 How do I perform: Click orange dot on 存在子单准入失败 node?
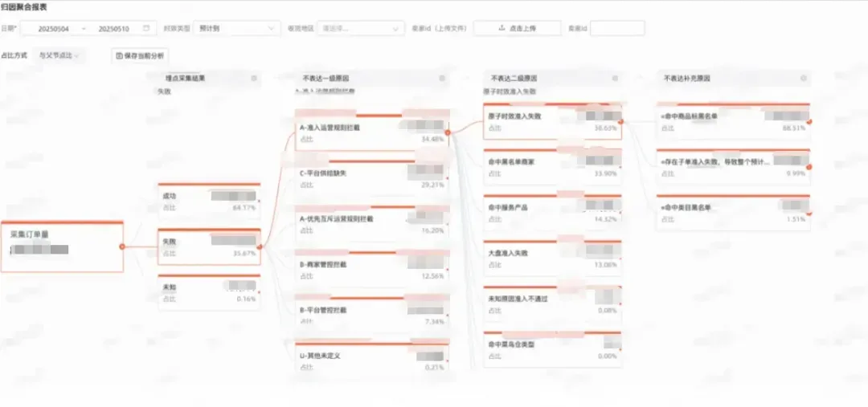809,167
